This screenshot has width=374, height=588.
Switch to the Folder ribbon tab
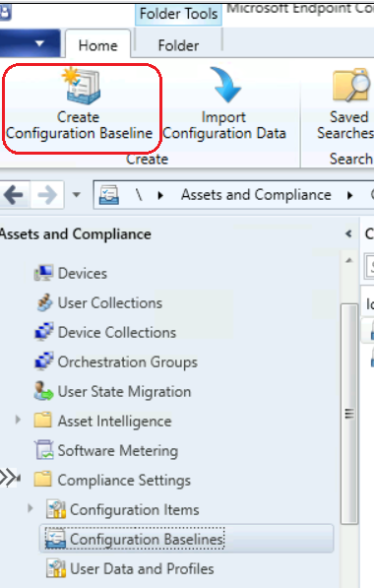tap(178, 45)
